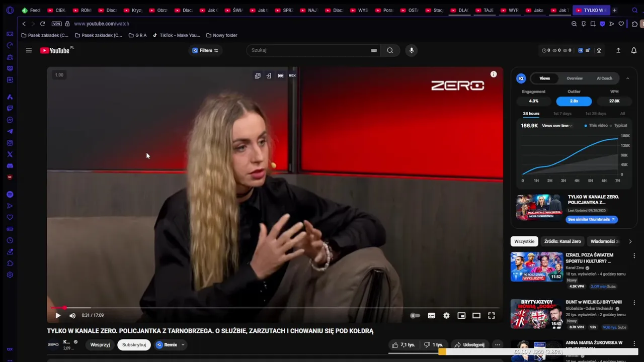Mute the video volume
Screen dimensions: 644x362
[x=72, y=316]
